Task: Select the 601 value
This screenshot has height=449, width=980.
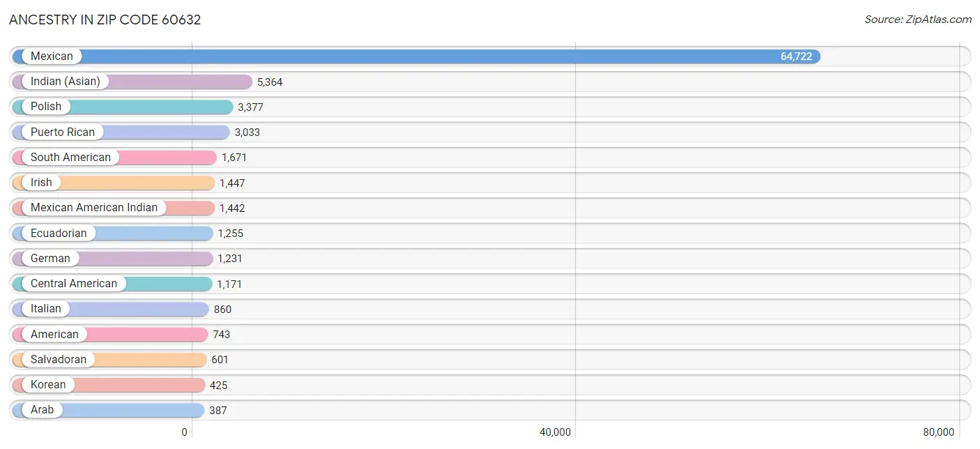Action: pyautogui.click(x=220, y=360)
